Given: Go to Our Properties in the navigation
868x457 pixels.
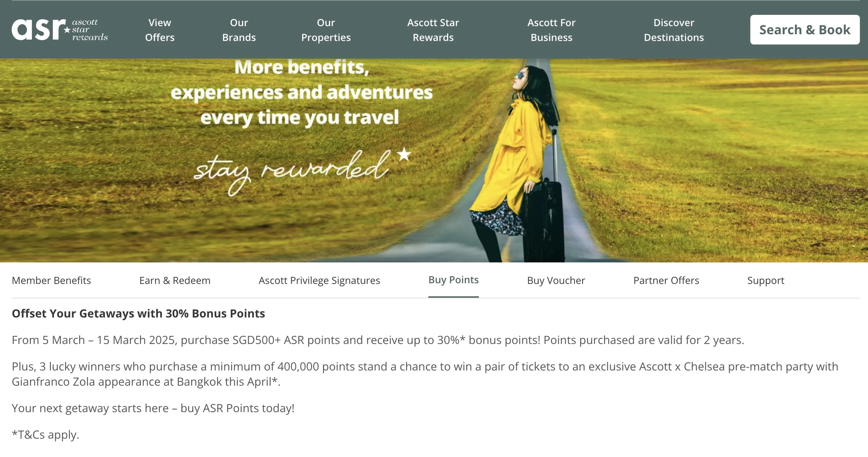Looking at the screenshot, I should click(326, 30).
